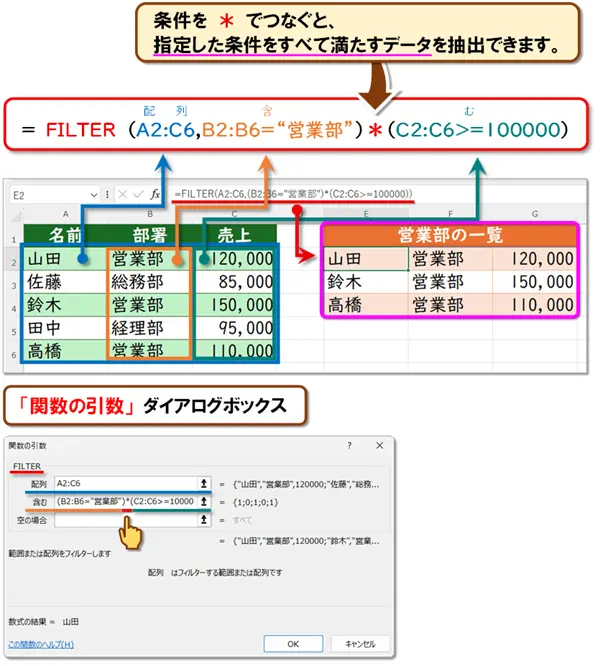Expand the Name Box dropdown arrow

94,195
